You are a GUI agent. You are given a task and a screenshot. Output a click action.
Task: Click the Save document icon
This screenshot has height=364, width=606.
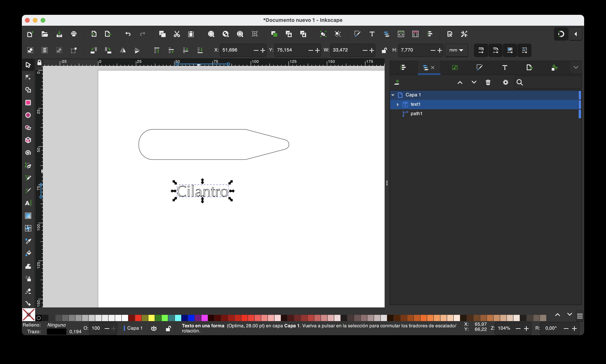tap(59, 34)
